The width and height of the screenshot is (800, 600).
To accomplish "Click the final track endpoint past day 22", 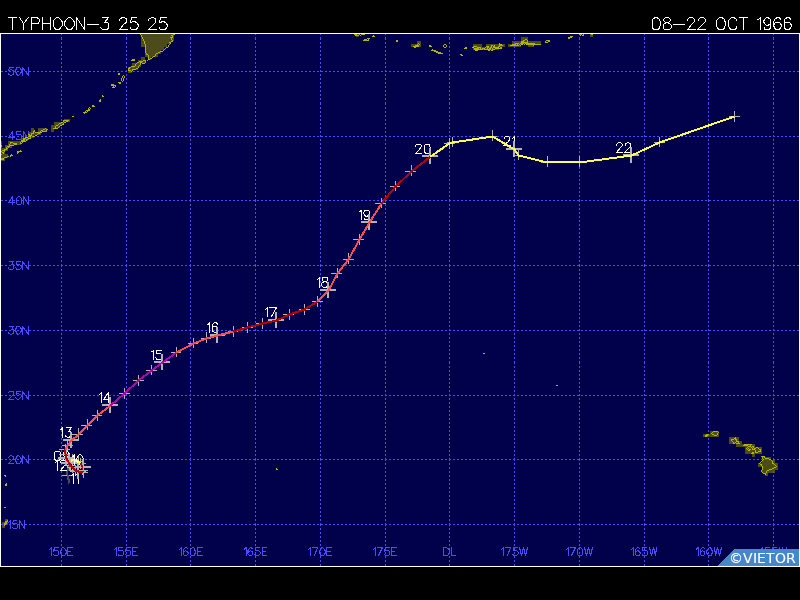I will [735, 117].
